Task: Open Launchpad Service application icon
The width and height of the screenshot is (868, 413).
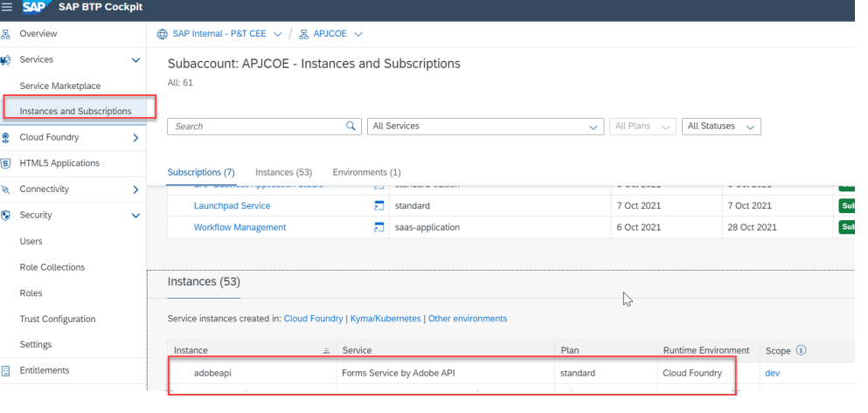Action: click(x=379, y=206)
